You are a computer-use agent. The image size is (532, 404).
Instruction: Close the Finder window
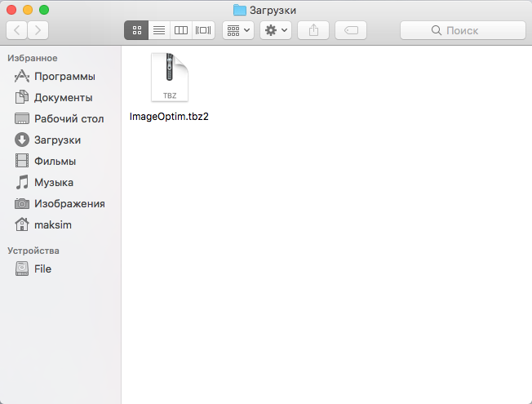11,10
